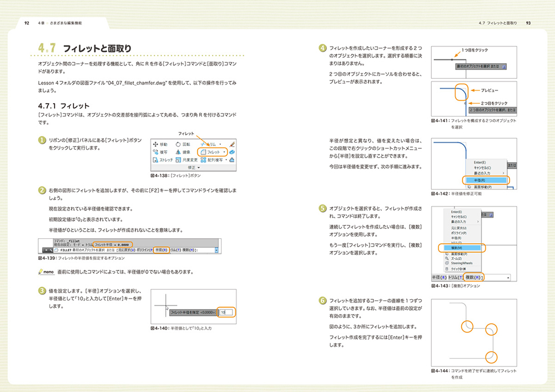The width and height of the screenshot is (555, 392).
Task: Choose highlighted 半径(R) in figure 4-142 menu
Action: coord(485,180)
